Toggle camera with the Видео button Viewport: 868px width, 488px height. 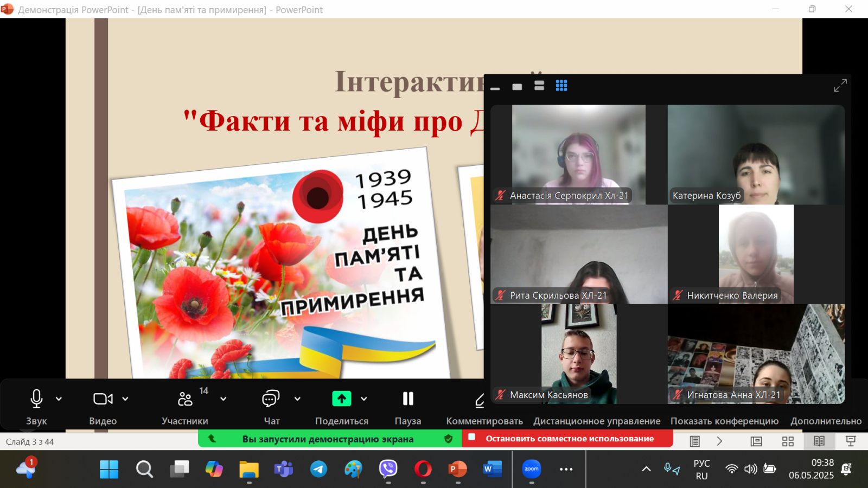(103, 399)
